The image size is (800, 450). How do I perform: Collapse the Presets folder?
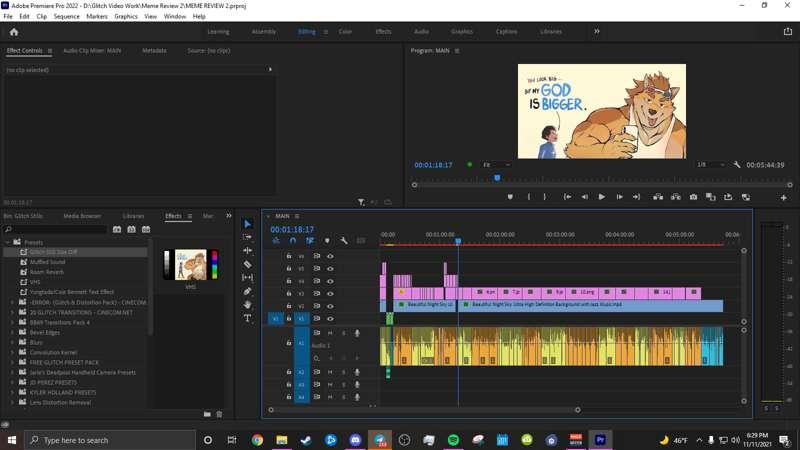pos(8,242)
